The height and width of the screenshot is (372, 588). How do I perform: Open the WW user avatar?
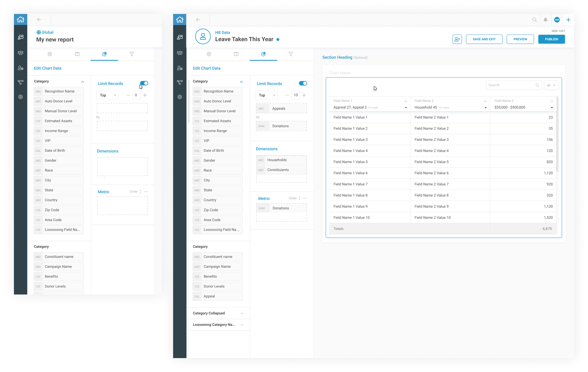pos(557,20)
